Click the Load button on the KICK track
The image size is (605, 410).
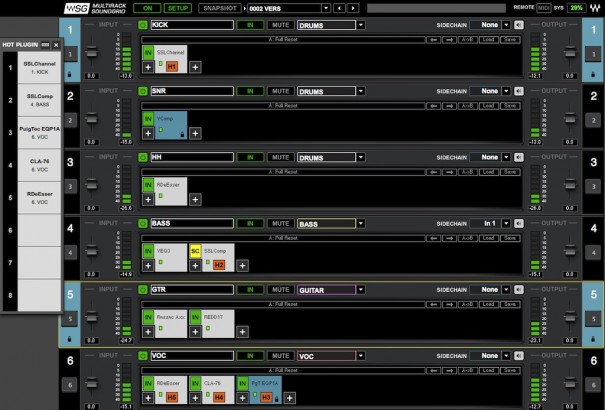point(487,39)
